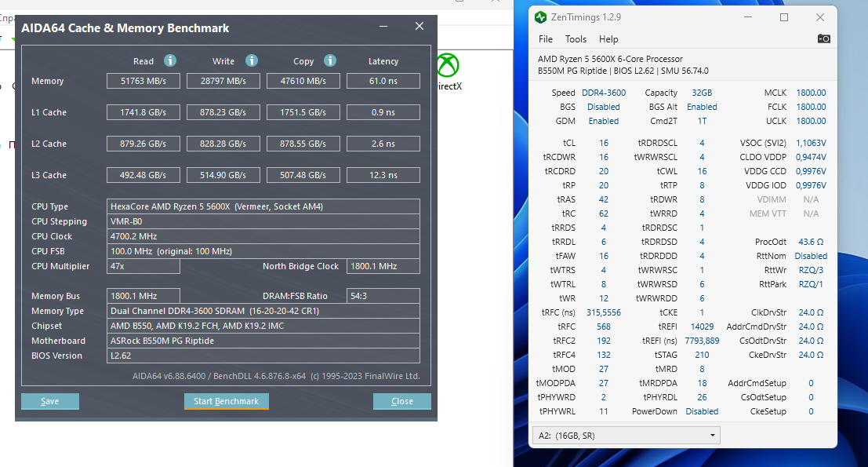Select Memory Write value 28797 MB/s
This screenshot has width=868, height=467.
point(223,81)
